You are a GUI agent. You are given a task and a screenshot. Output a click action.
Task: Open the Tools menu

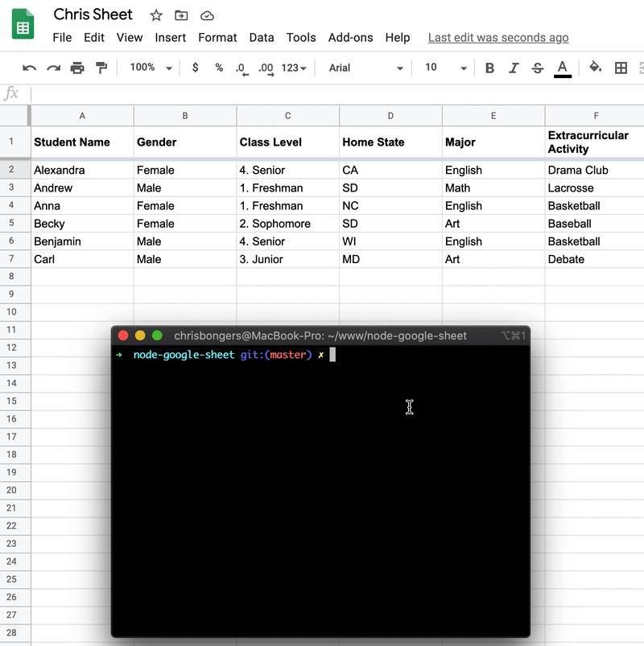click(301, 38)
